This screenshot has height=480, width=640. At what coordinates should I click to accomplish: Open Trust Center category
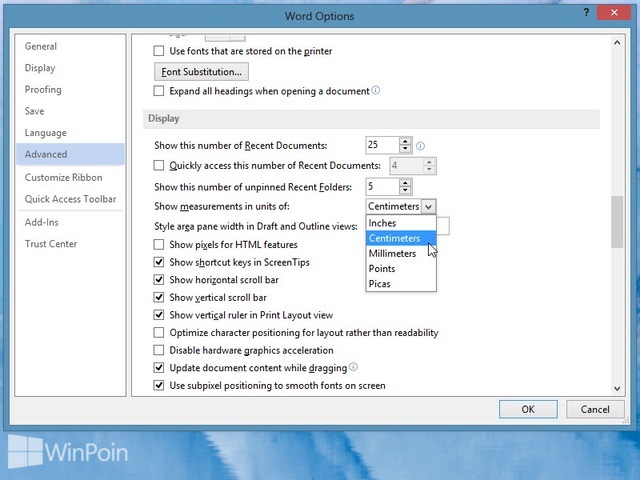point(70,244)
